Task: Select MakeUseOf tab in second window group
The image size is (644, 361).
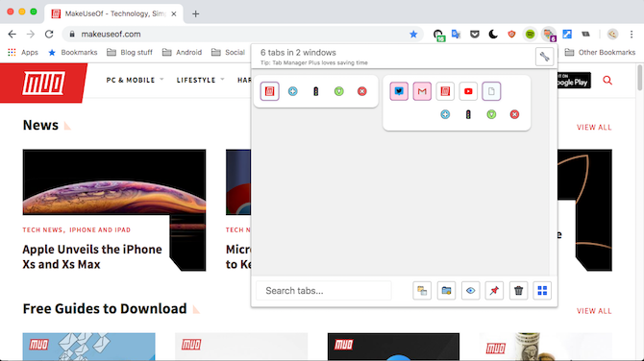Action: [x=445, y=91]
